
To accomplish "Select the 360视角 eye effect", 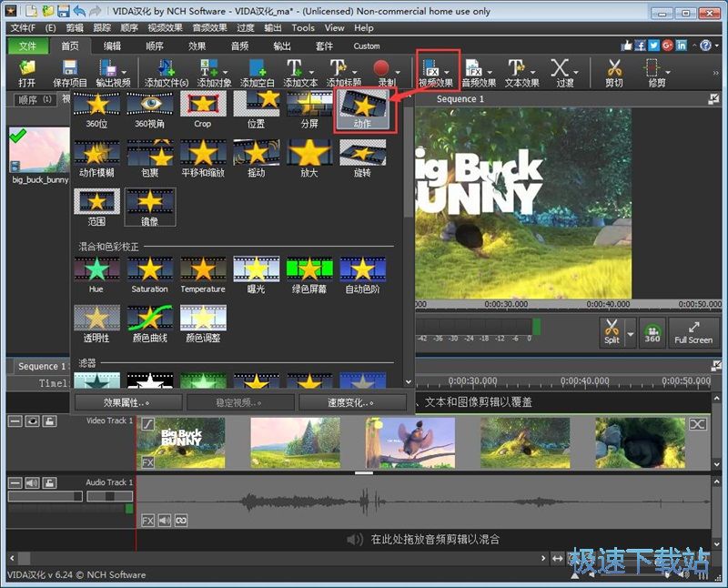I will [149, 110].
